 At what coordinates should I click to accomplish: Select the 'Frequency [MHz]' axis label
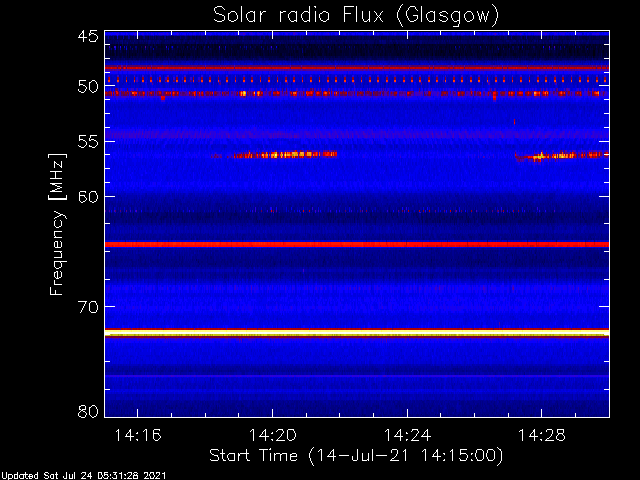[57, 224]
